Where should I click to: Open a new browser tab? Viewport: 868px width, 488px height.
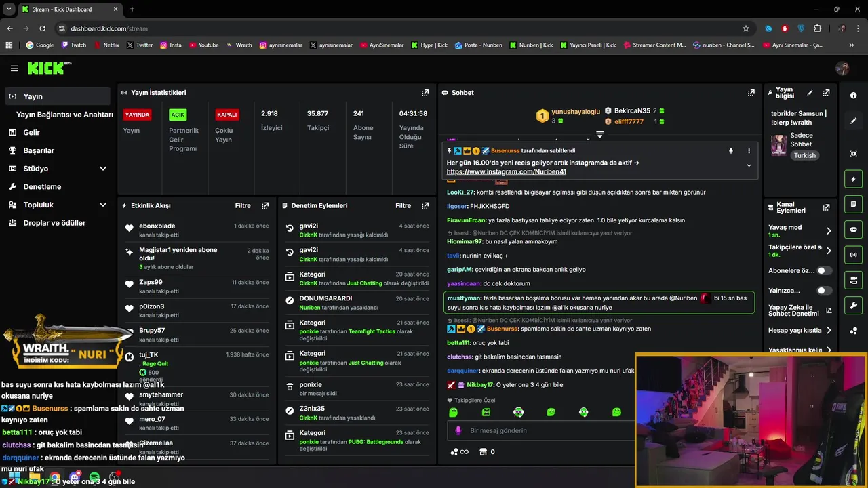[x=132, y=9]
